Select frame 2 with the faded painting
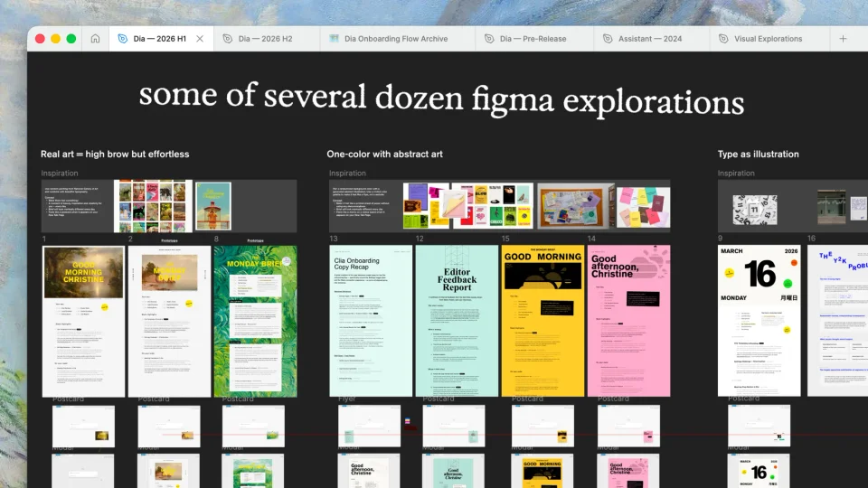This screenshot has height=488, width=868. (169, 321)
